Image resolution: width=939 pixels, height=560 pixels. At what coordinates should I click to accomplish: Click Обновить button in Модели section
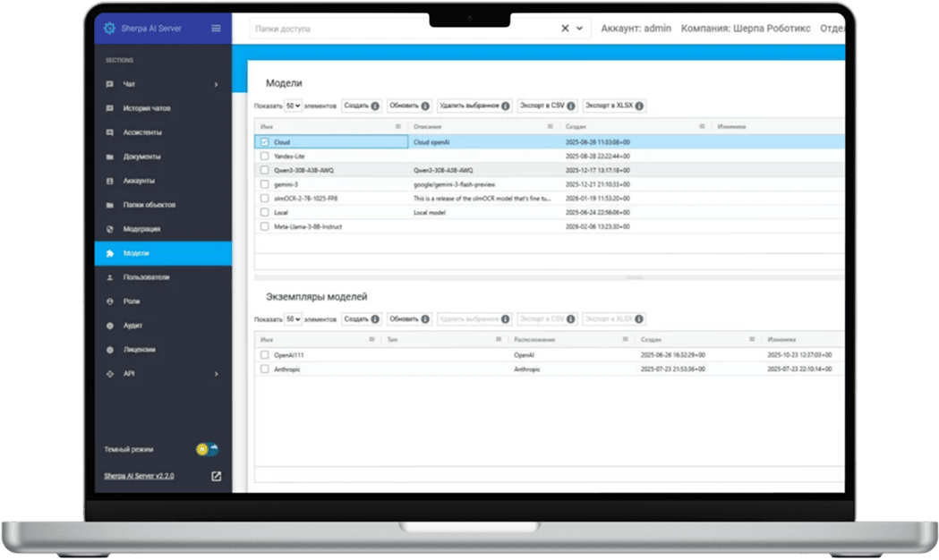click(x=409, y=106)
